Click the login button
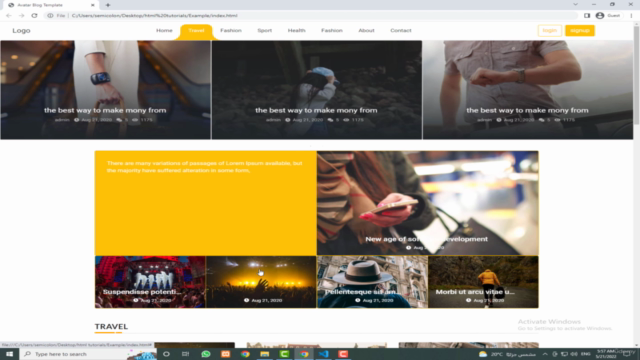 pyautogui.click(x=550, y=31)
